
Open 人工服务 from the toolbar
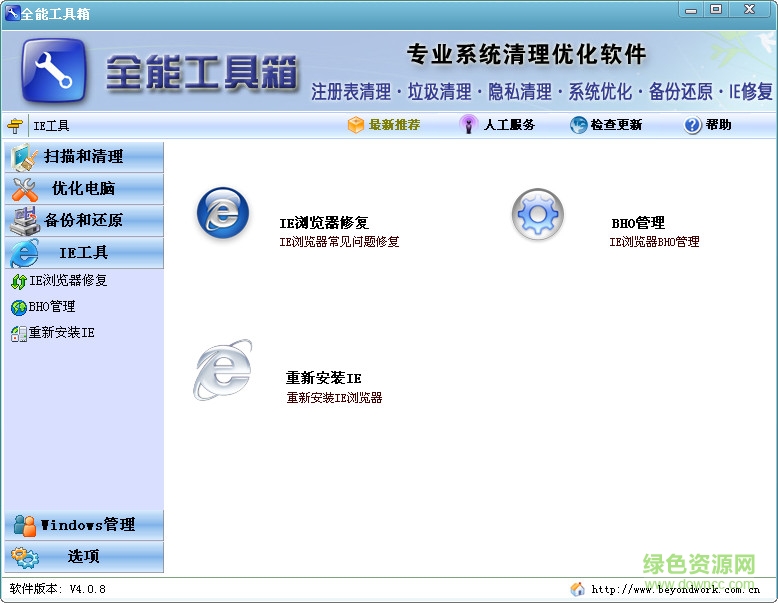(509, 125)
